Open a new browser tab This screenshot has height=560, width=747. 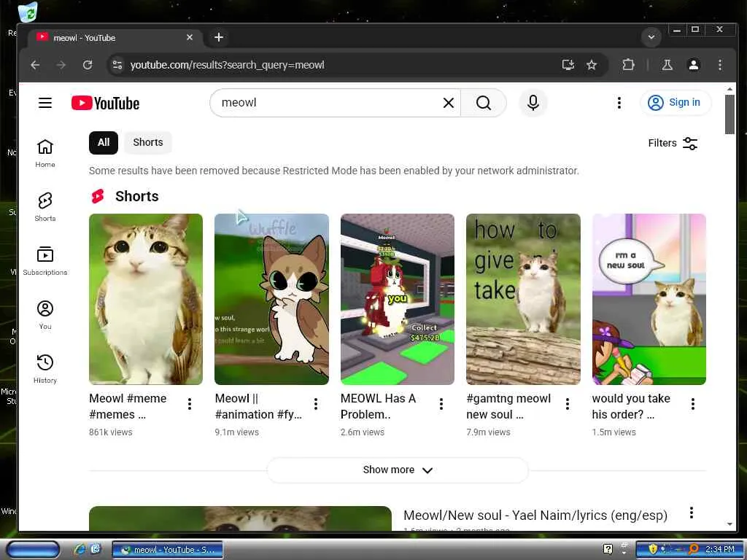pos(219,37)
